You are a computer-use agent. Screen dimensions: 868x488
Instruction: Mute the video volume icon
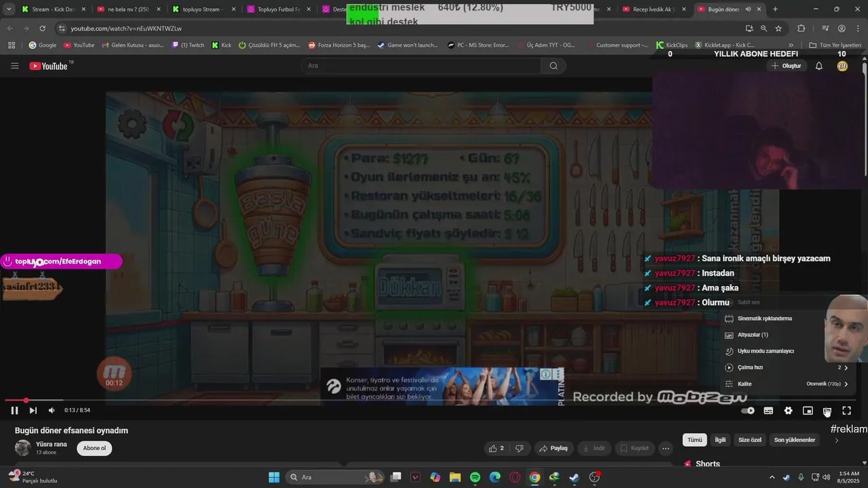click(52, 410)
